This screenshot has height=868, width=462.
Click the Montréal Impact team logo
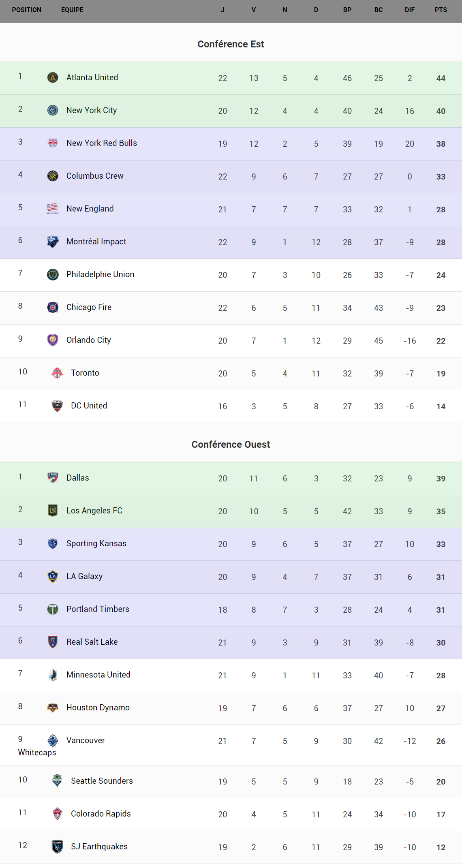[x=53, y=242]
